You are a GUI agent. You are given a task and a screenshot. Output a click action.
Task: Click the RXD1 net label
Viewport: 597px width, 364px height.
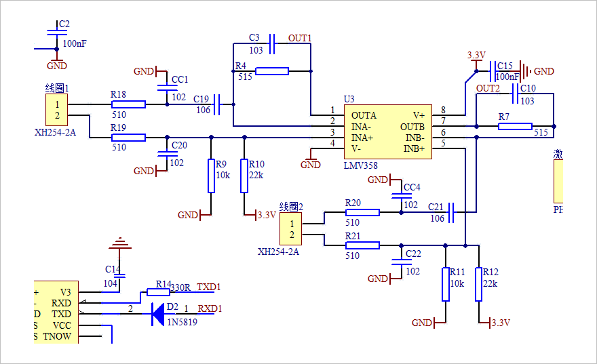(x=210, y=308)
